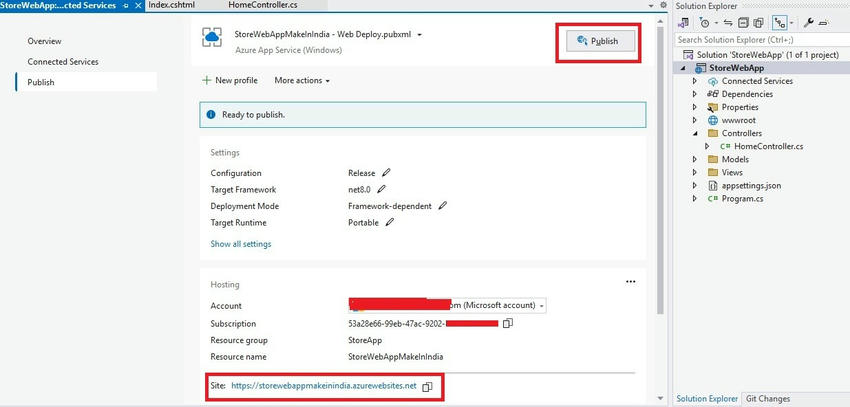
Task: Focus the Search Solution Explorer field
Action: [x=761, y=40]
